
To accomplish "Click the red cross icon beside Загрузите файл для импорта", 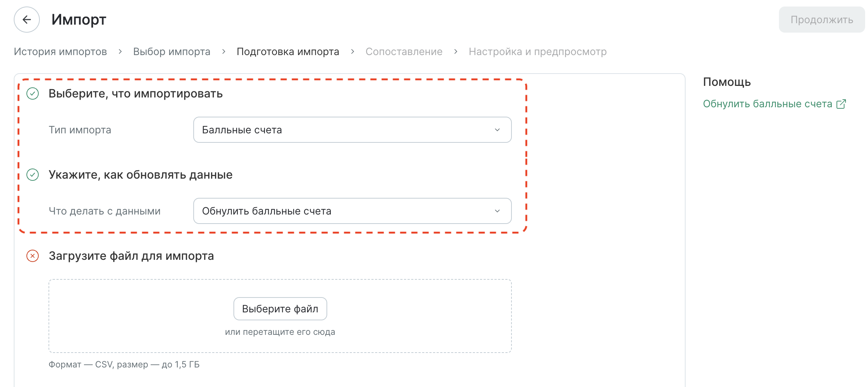I will click(x=33, y=256).
